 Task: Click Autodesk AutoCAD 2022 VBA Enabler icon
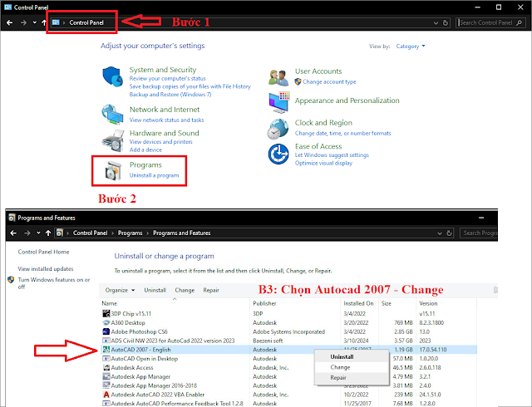(106, 395)
